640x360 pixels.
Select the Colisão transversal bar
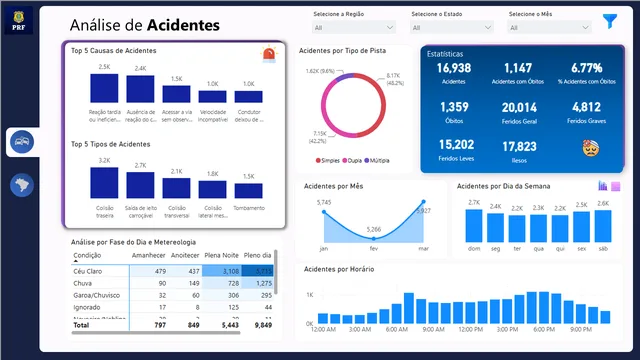(x=176, y=188)
